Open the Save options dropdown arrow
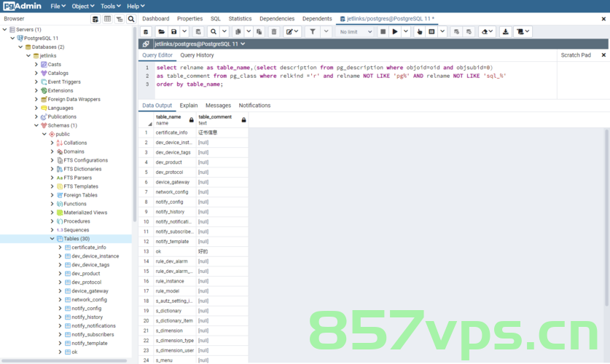 (185, 32)
